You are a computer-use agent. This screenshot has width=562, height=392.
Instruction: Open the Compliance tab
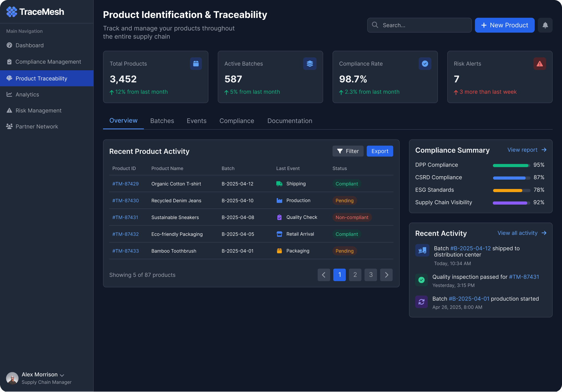tap(237, 121)
